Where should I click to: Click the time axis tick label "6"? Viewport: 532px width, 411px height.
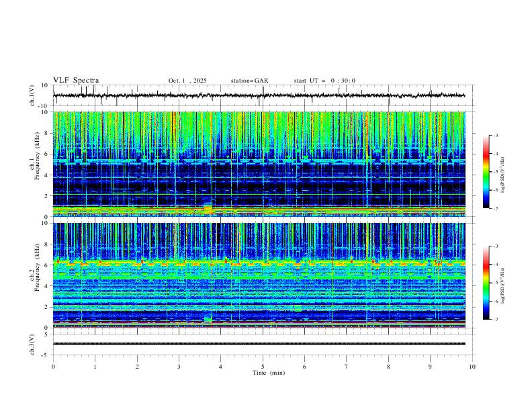[x=305, y=367]
